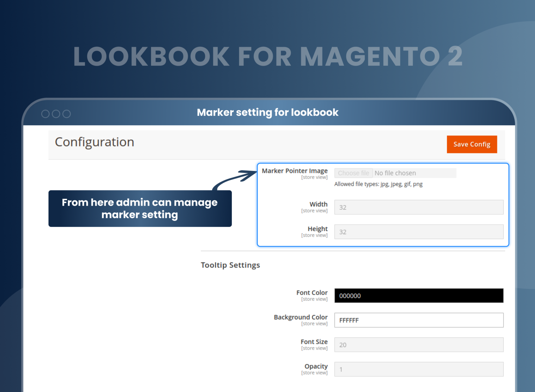Click the Save Config button
Screen dimensions: 535x392
[x=472, y=144]
